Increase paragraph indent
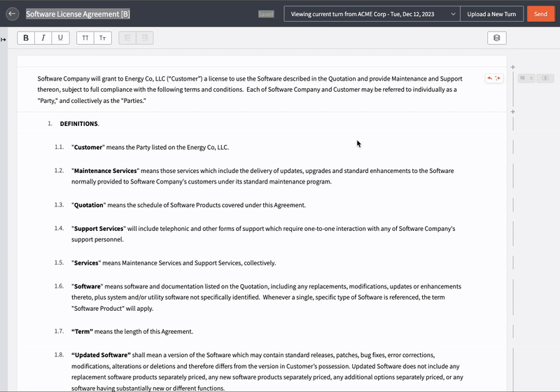 tap(145, 38)
